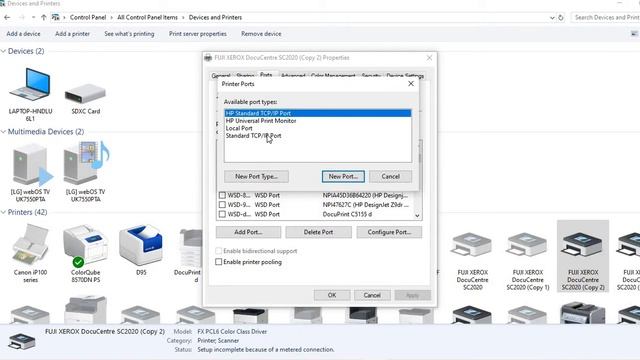Click the Configure Port... button
The width and height of the screenshot is (640, 360).
(389, 232)
